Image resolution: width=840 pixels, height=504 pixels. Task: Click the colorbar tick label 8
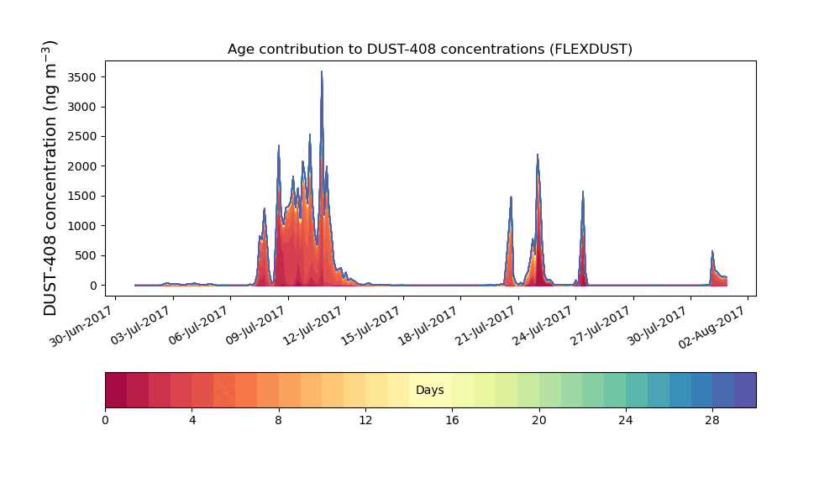[279, 421]
